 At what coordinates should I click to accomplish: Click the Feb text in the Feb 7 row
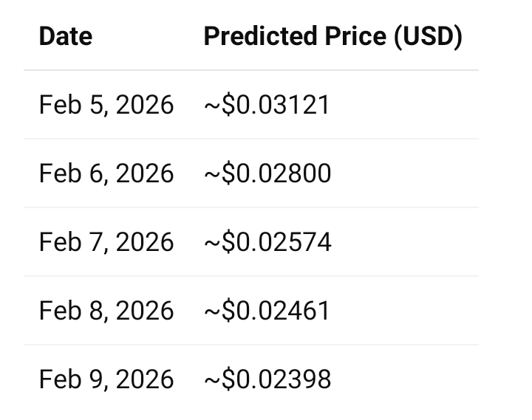pos(58,242)
